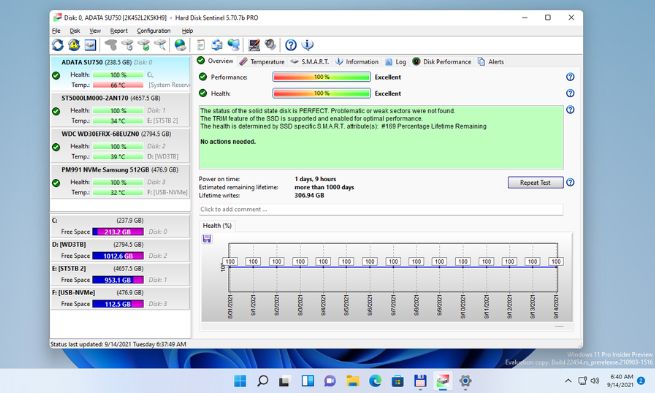Click the grey speaker-like toolbar icon
The image size is (655, 393).
pos(270,45)
